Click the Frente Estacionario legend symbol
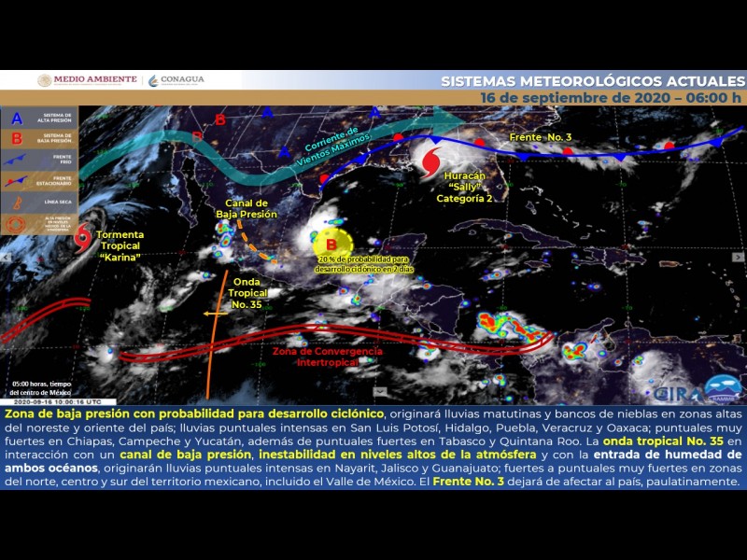This screenshot has width=747, height=560. [x=16, y=181]
